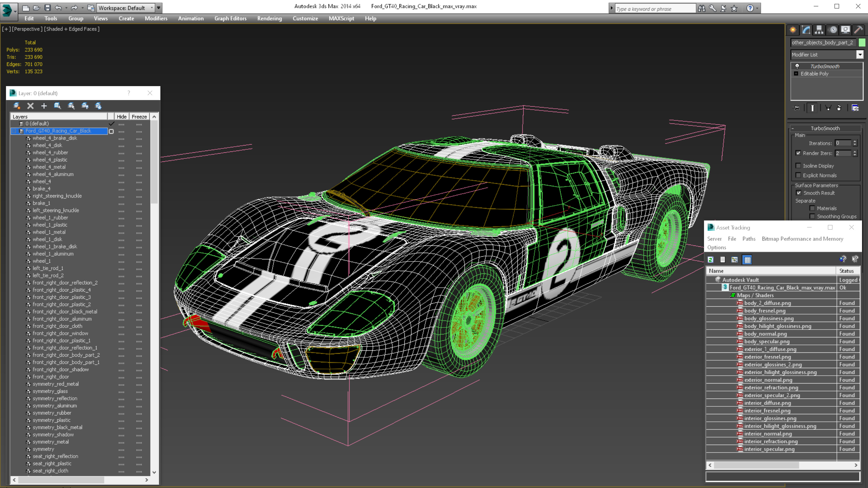Click the Pin Stack icon below modifier stack

pos(796,108)
